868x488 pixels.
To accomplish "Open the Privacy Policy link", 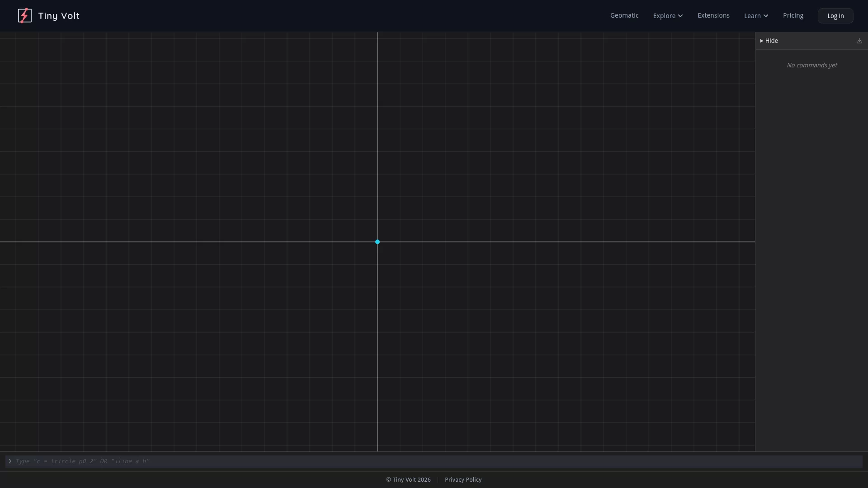I will pyautogui.click(x=463, y=479).
